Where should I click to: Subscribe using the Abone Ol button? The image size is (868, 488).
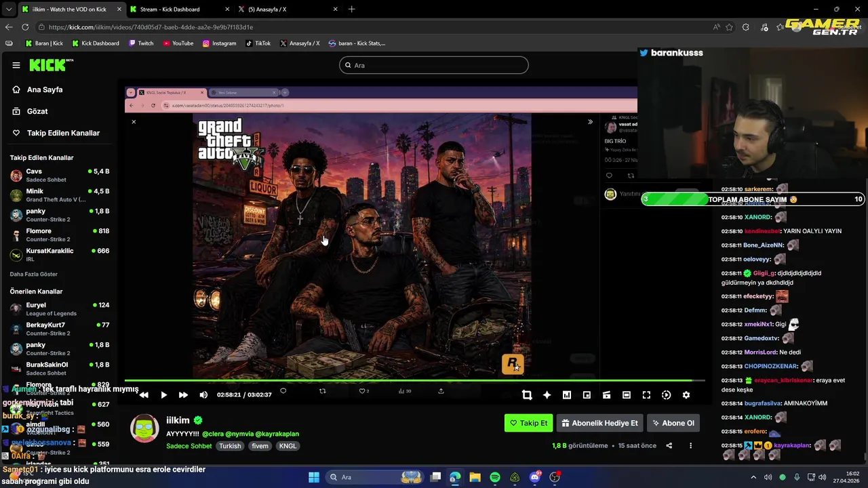673,423
